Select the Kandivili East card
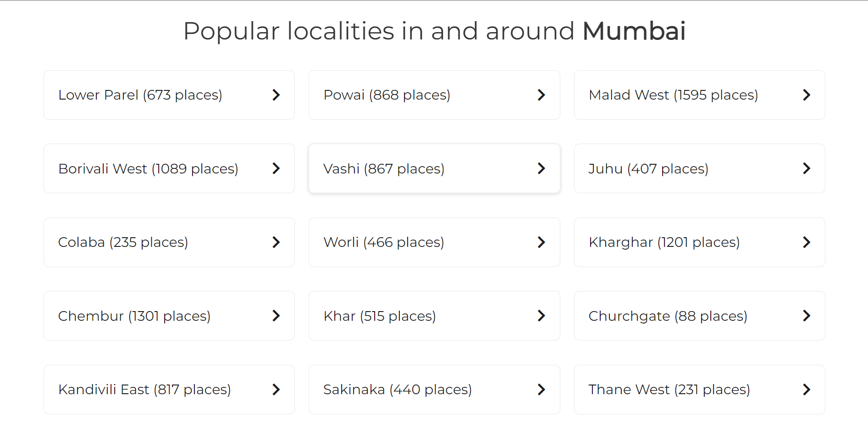868x424 pixels. (169, 390)
